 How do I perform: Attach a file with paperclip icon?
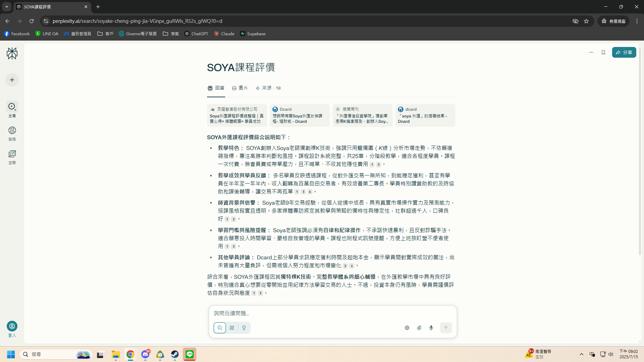coord(419,328)
